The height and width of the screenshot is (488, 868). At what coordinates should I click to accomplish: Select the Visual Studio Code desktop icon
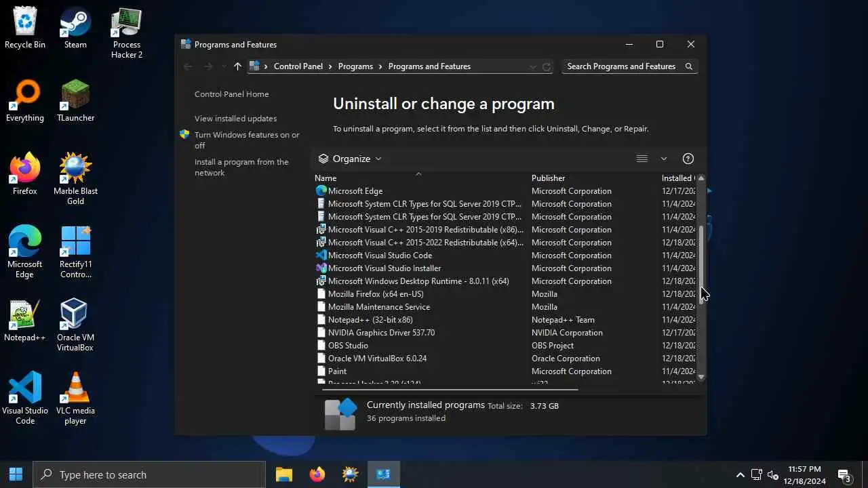tap(25, 399)
